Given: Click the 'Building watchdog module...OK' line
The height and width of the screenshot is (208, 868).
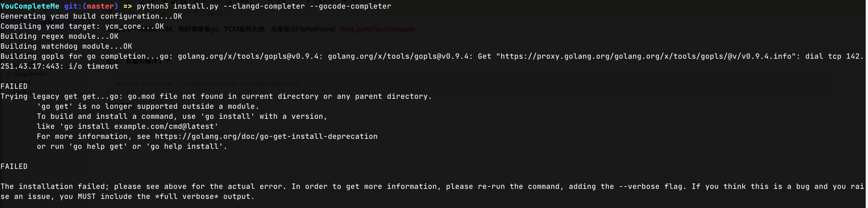Looking at the screenshot, I should coord(66,46).
